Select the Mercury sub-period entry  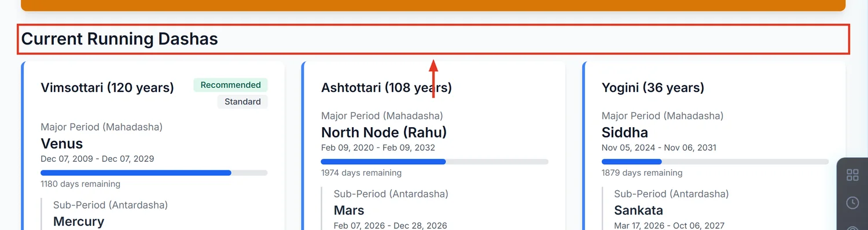pyautogui.click(x=79, y=221)
